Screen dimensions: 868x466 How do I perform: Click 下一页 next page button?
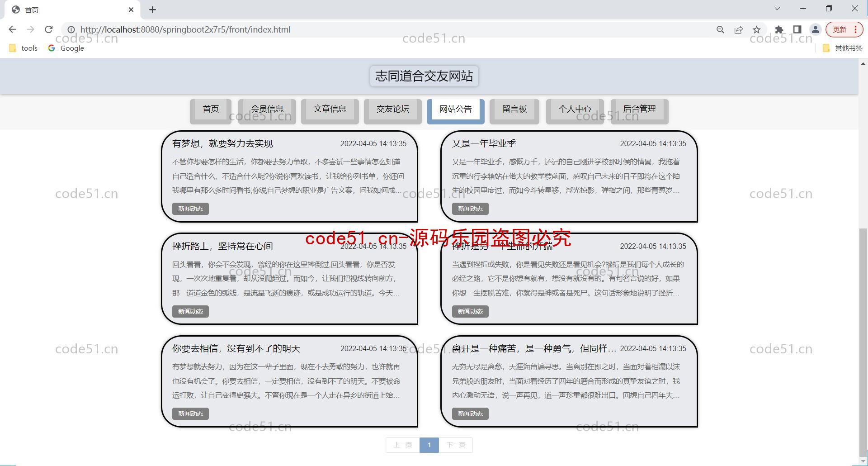tap(456, 445)
